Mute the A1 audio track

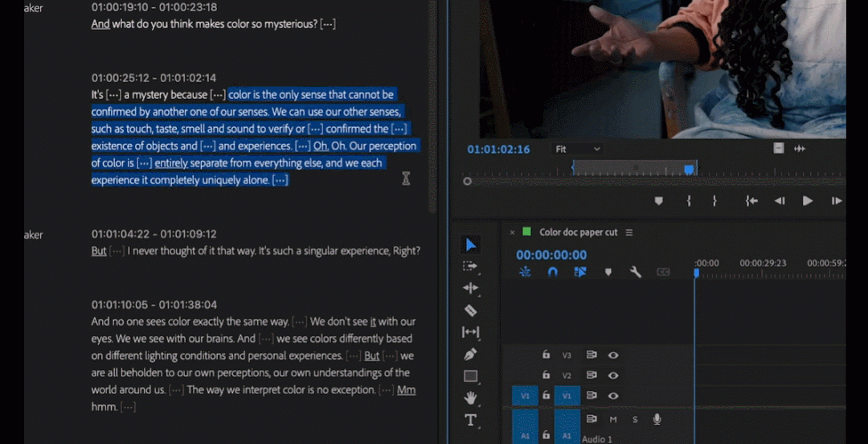[x=613, y=420]
